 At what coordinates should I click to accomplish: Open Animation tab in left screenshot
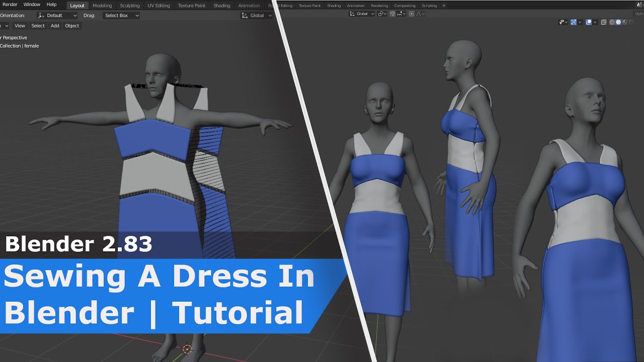tap(249, 6)
